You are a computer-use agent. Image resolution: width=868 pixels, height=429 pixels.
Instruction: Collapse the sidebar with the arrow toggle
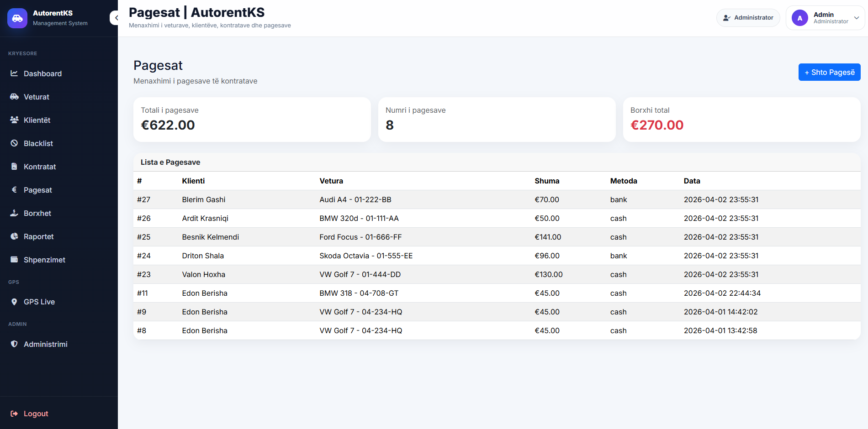coord(115,18)
